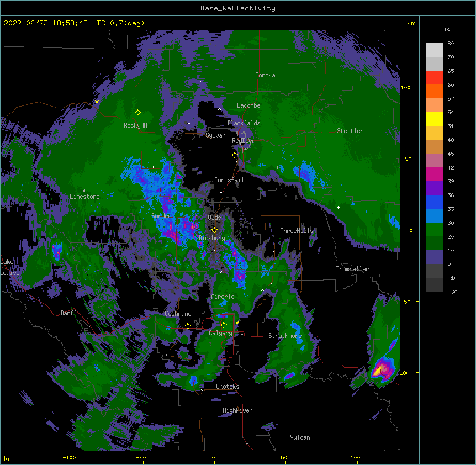Click the km unit label at bottom left
476x465 pixels.
pos(8,458)
